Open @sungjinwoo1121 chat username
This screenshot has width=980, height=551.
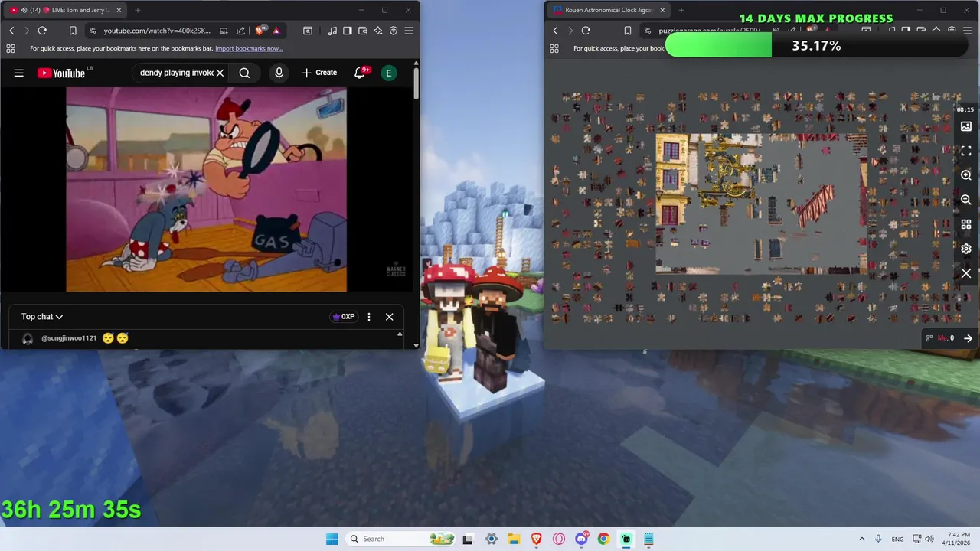(69, 338)
